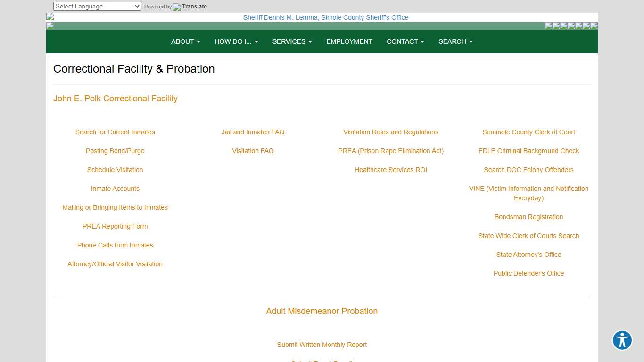The image size is (644, 362).
Task: Click the last social media icon in header
Action: click(x=594, y=26)
